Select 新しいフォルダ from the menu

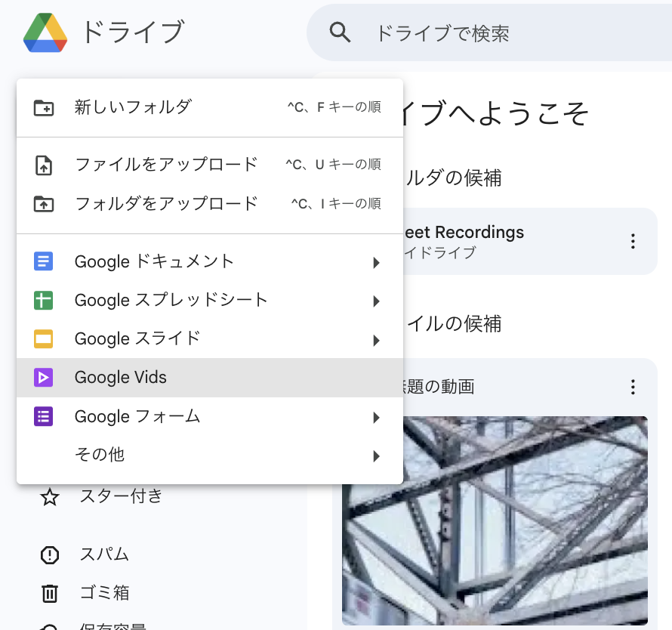(133, 107)
